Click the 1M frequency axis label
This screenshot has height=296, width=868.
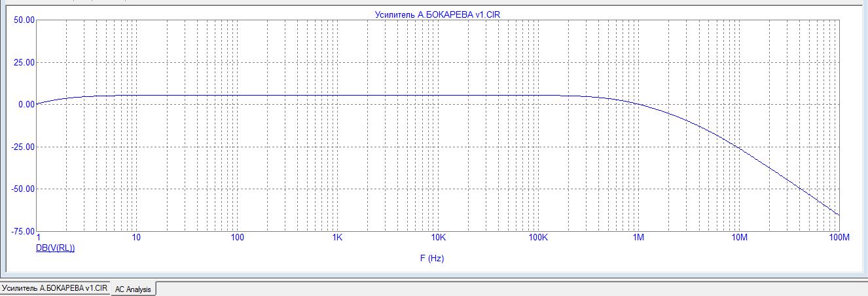point(638,237)
